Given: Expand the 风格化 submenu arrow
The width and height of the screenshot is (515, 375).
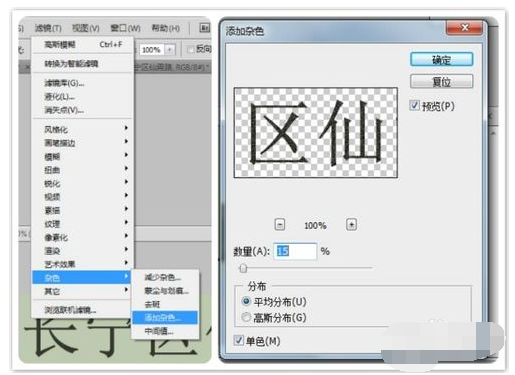Looking at the screenshot, I should tap(126, 128).
